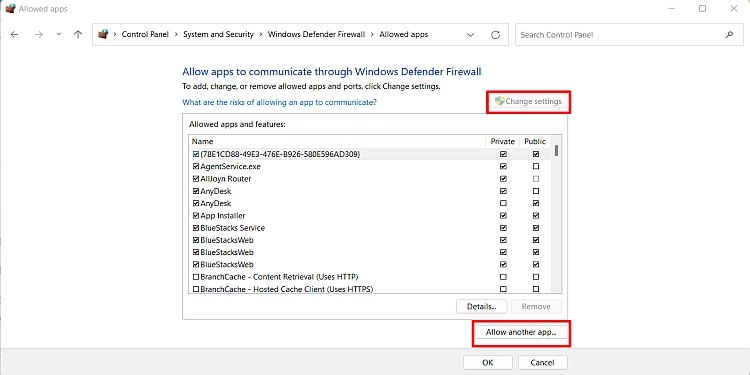Toggle the AgentService.exe name checkbox

(196, 166)
